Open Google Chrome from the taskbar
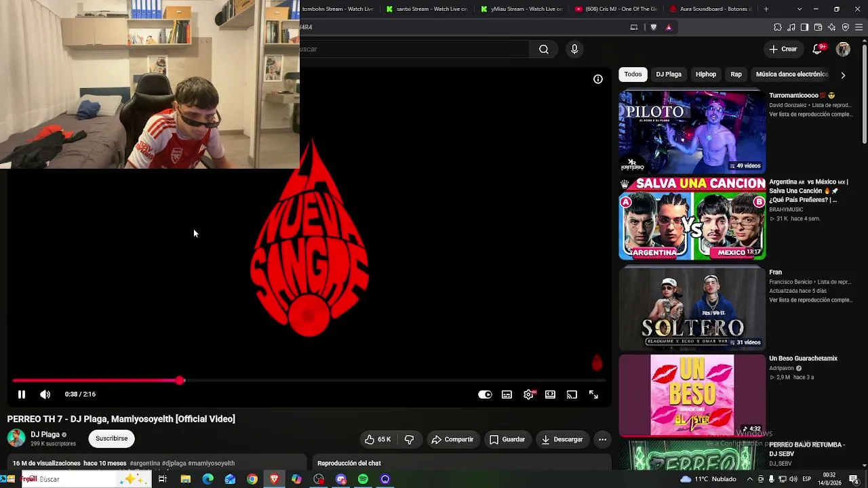868x488 pixels. 252,479
